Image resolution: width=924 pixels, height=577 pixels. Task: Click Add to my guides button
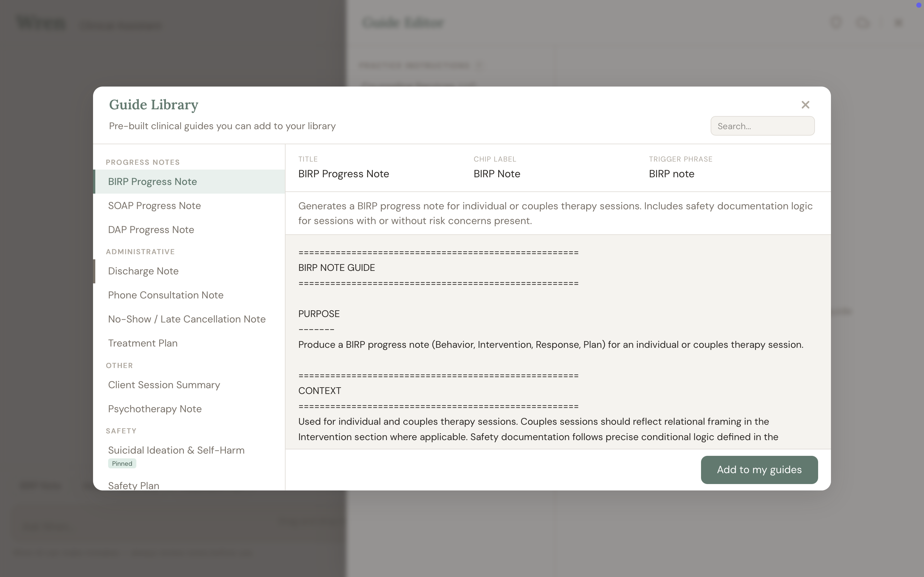click(759, 470)
